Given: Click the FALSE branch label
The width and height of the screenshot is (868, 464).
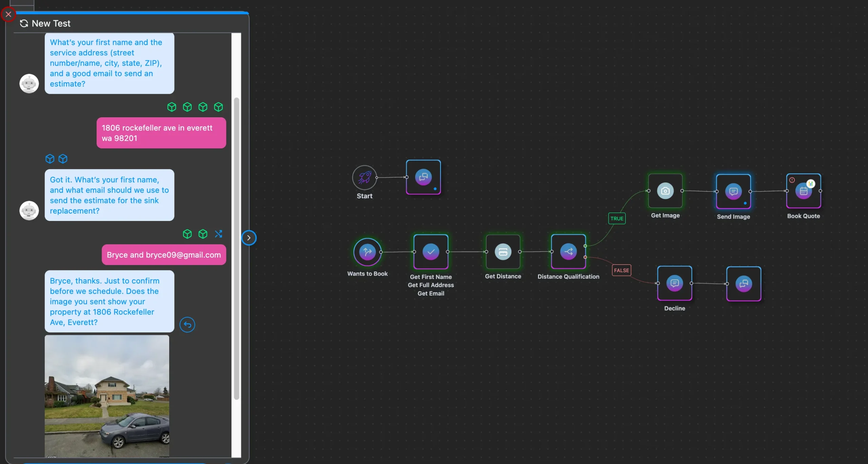Looking at the screenshot, I should (x=621, y=270).
